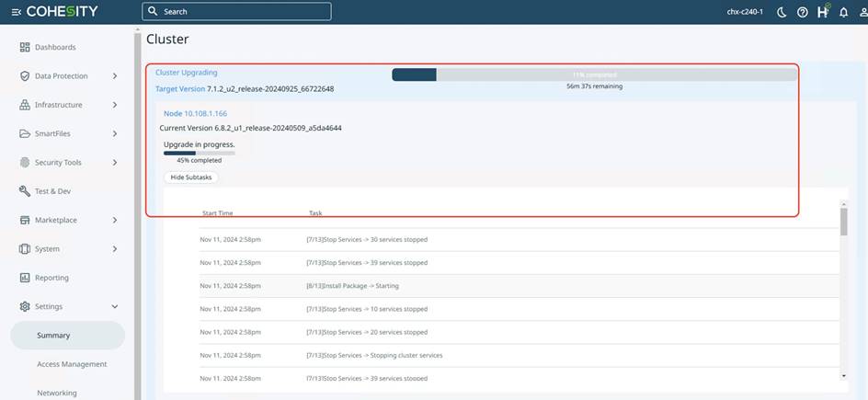
Task: Select the '30 services stopped' task row
Action: coord(520,240)
